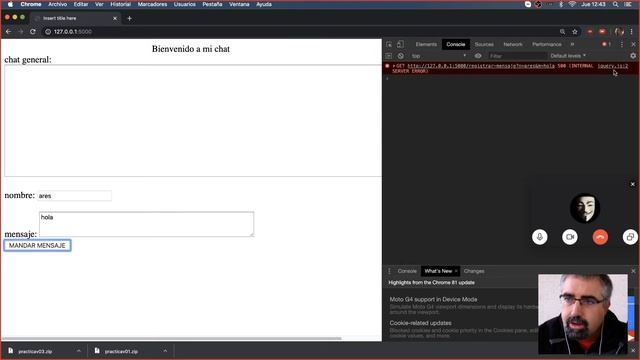
Task: Activate DevTools inspect element picker
Action: [x=389, y=44]
